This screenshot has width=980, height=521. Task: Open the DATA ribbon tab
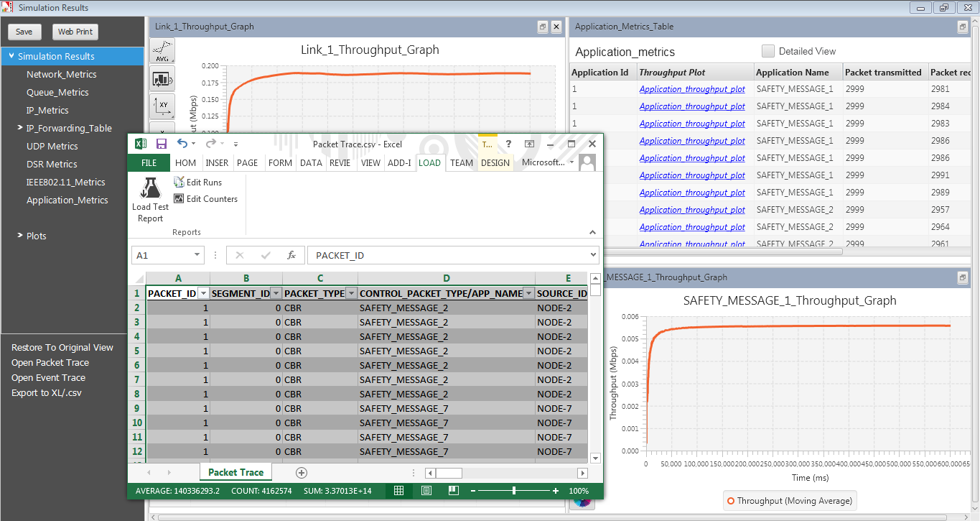pos(311,163)
